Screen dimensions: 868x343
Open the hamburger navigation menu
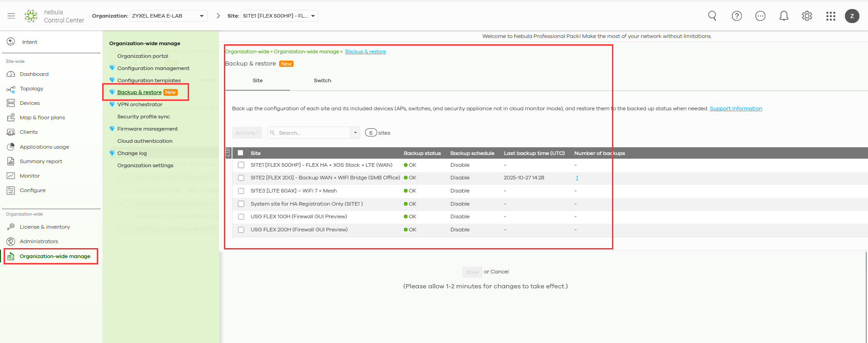pos(11,16)
